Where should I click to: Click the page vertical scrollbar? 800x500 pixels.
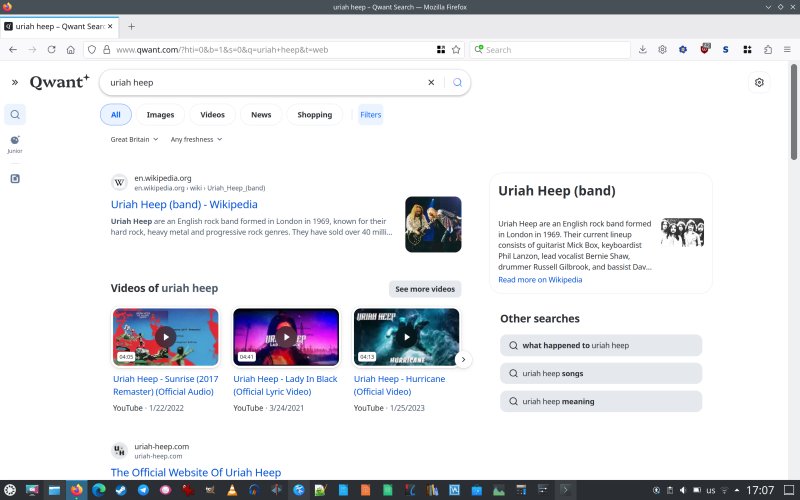click(x=793, y=112)
